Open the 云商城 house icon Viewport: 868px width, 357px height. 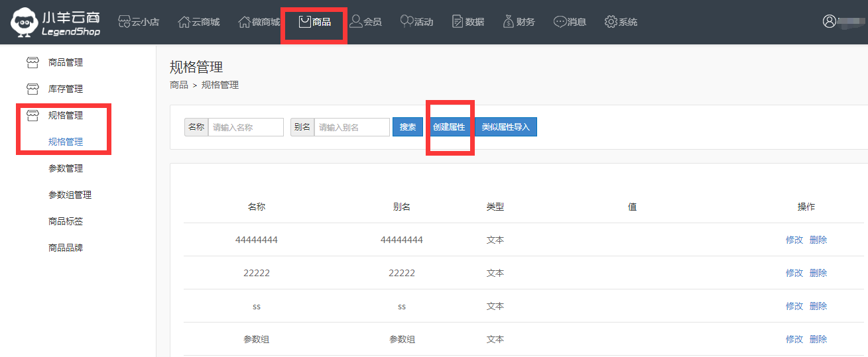[184, 22]
